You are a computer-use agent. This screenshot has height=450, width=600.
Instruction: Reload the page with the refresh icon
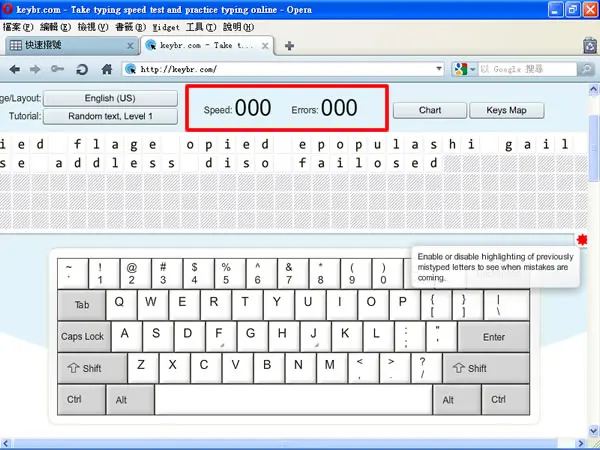click(82, 69)
